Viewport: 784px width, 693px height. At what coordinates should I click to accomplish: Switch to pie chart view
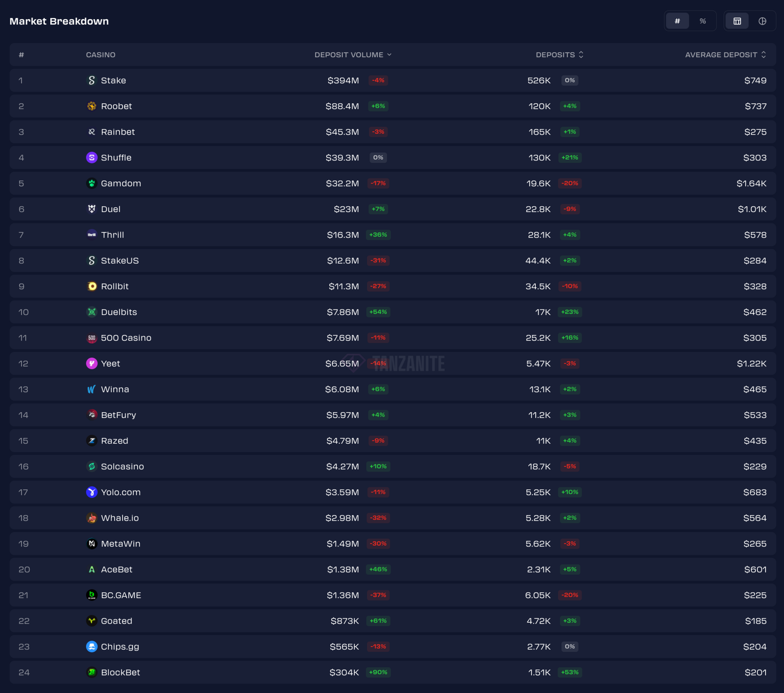[762, 21]
